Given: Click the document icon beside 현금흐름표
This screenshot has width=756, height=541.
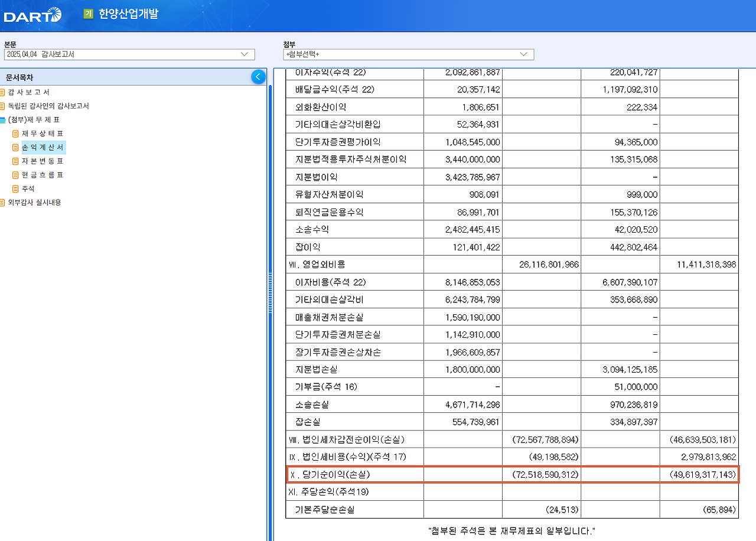Looking at the screenshot, I should click(x=15, y=175).
